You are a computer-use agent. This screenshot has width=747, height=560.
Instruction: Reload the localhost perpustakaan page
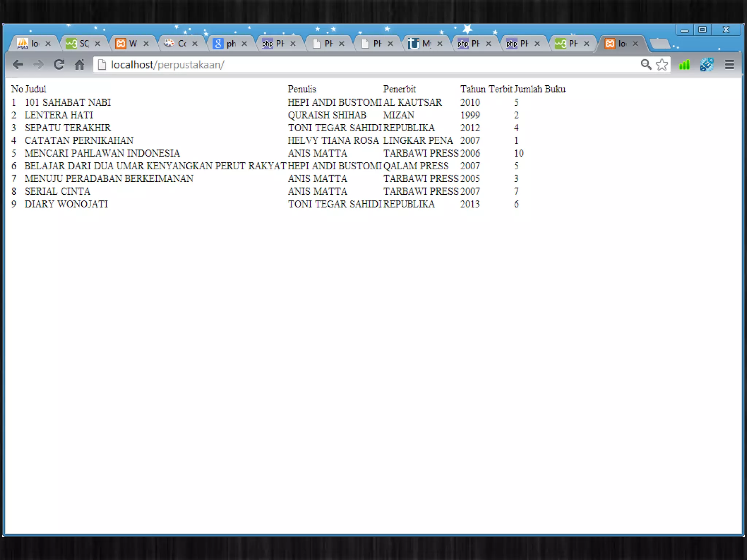tap(59, 65)
